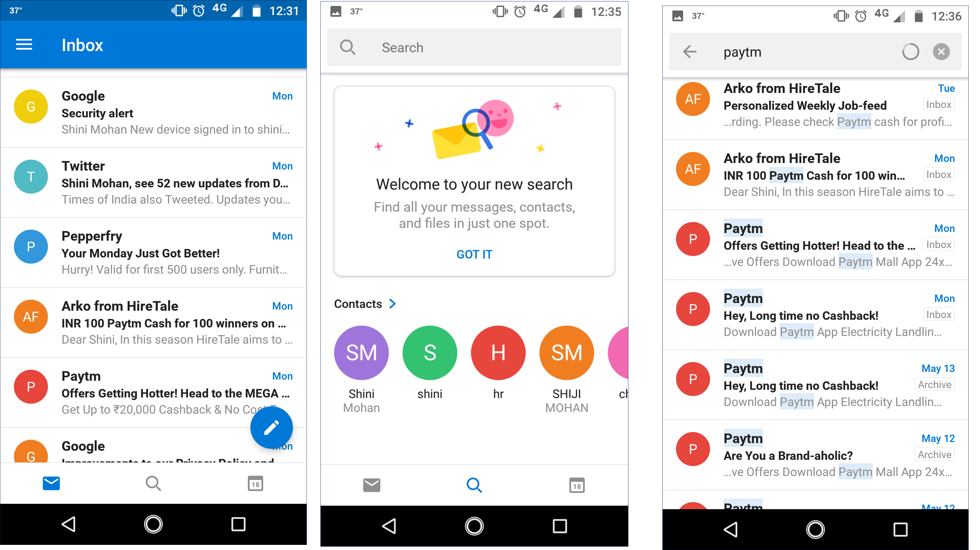Tap the calendar icon in bottom bar
Image resolution: width=980 pixels, height=550 pixels.
point(255,483)
